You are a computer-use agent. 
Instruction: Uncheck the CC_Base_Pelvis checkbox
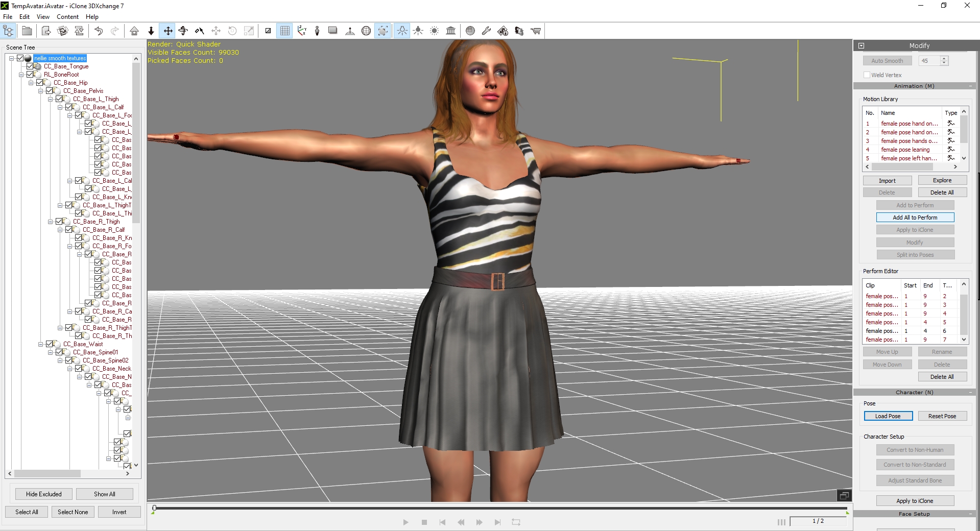point(50,91)
